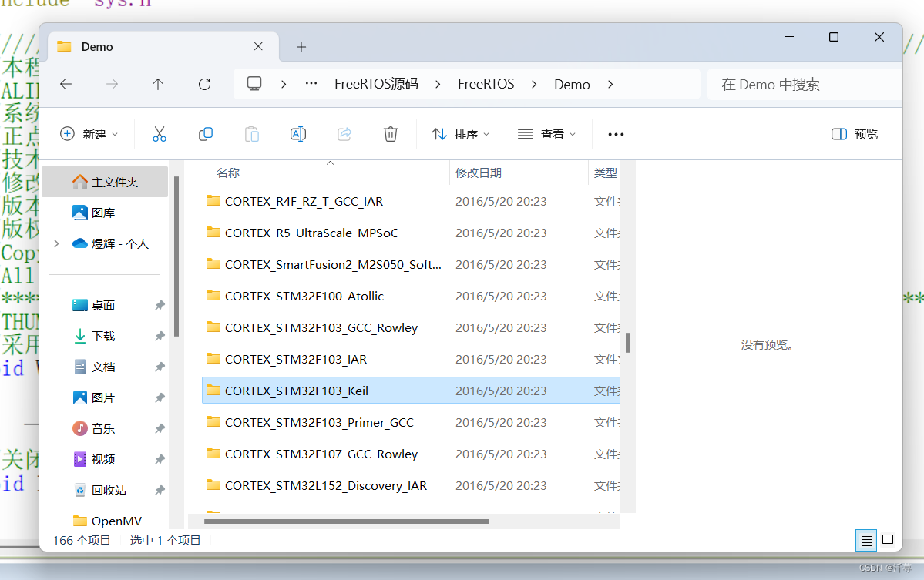Open Downloads (下载) in sidebar
This screenshot has height=580, width=924.
(x=105, y=336)
